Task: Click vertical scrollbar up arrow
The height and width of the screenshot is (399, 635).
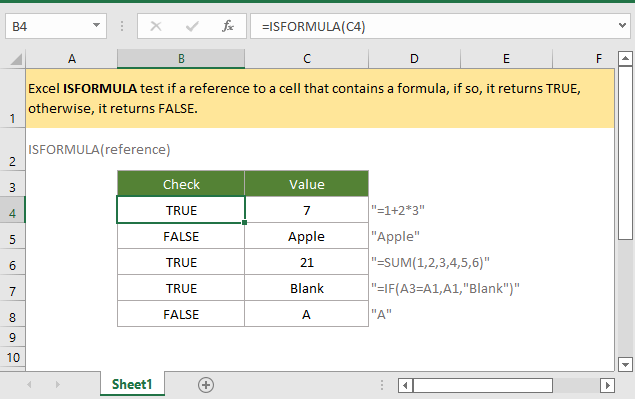Action: (x=625, y=59)
